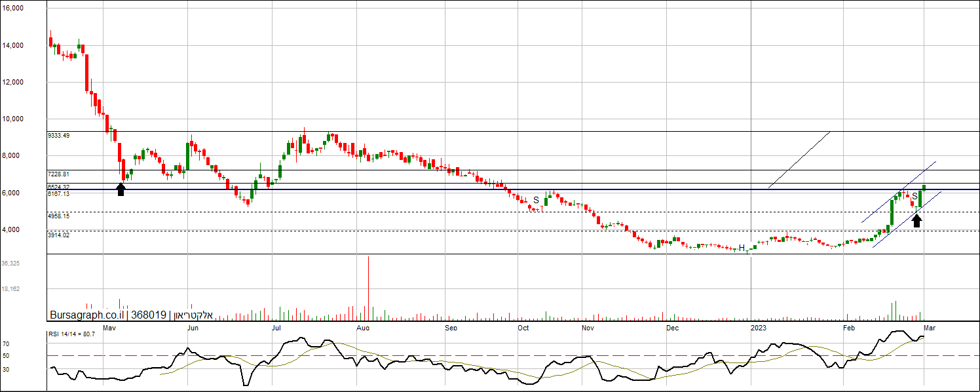Click the 3914.02 dashed level label
This screenshot has width=980, height=392.
pyautogui.click(x=59, y=235)
